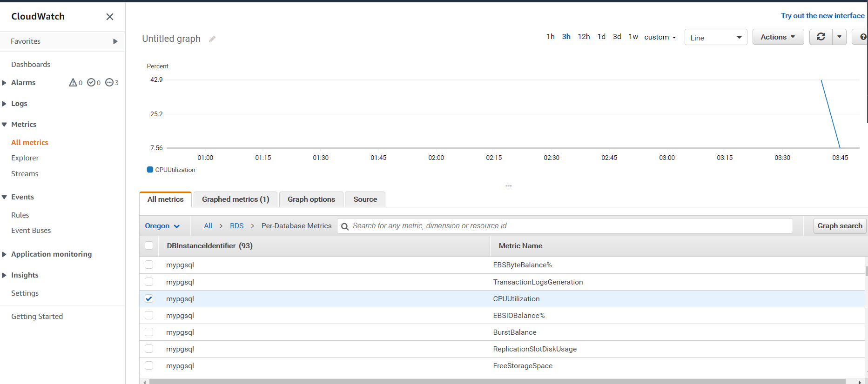Open the Actions dropdown menu
The width and height of the screenshot is (868, 384).
778,37
